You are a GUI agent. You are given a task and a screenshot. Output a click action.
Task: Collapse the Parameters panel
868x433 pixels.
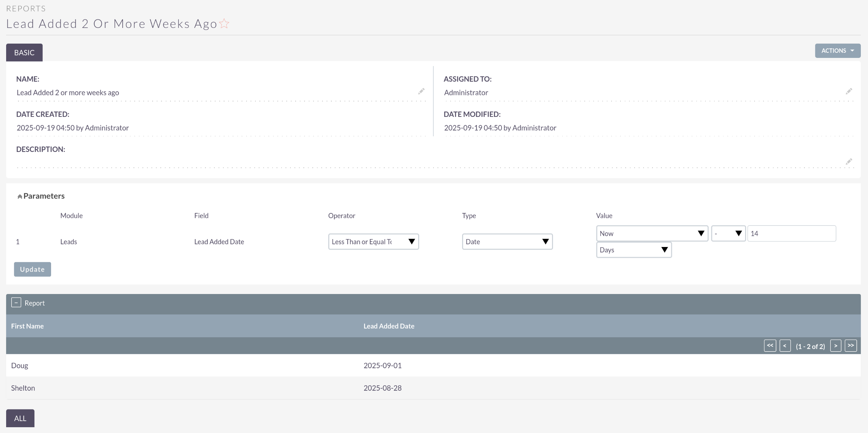pyautogui.click(x=20, y=197)
